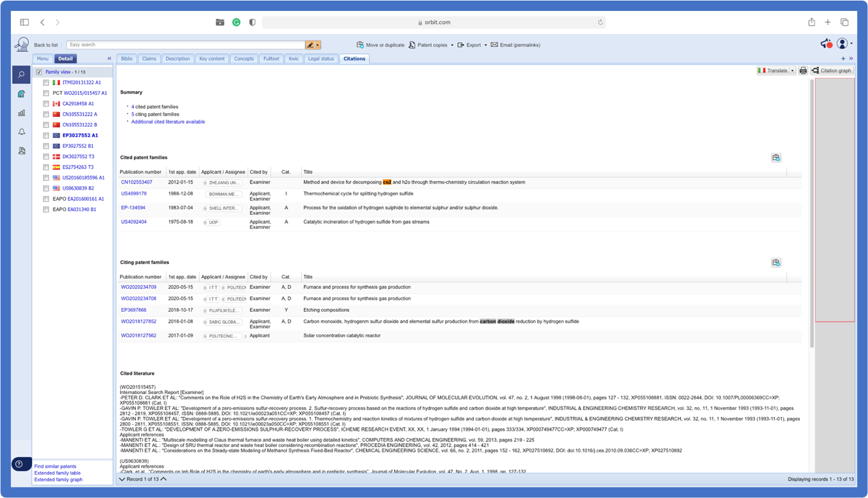Switch to the Legal status tab
Image resolution: width=868 pixels, height=498 pixels.
(320, 59)
